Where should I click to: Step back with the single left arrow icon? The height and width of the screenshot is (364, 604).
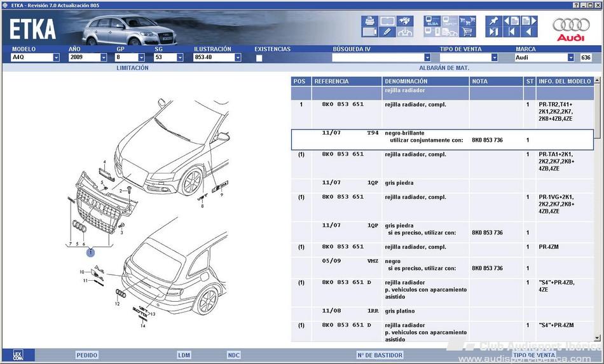tap(529, 32)
